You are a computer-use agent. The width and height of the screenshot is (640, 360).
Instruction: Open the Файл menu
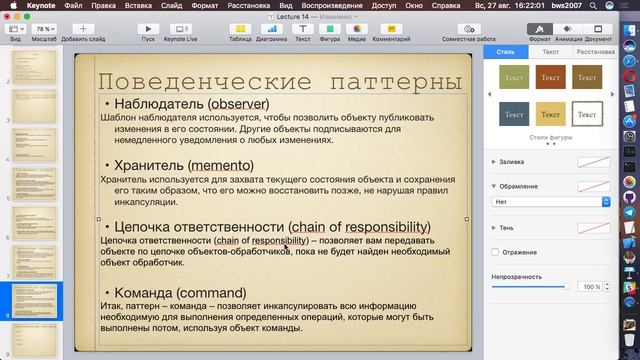(73, 6)
